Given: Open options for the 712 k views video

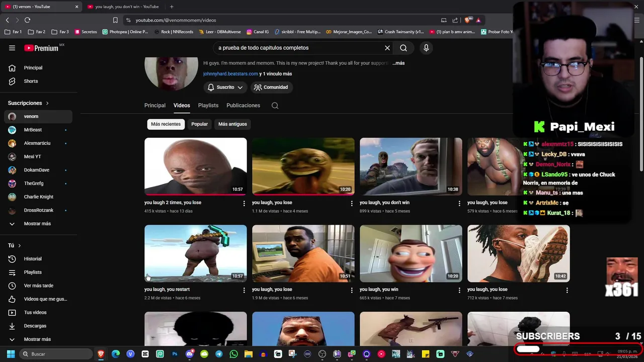Looking at the screenshot, I should click(x=567, y=290).
